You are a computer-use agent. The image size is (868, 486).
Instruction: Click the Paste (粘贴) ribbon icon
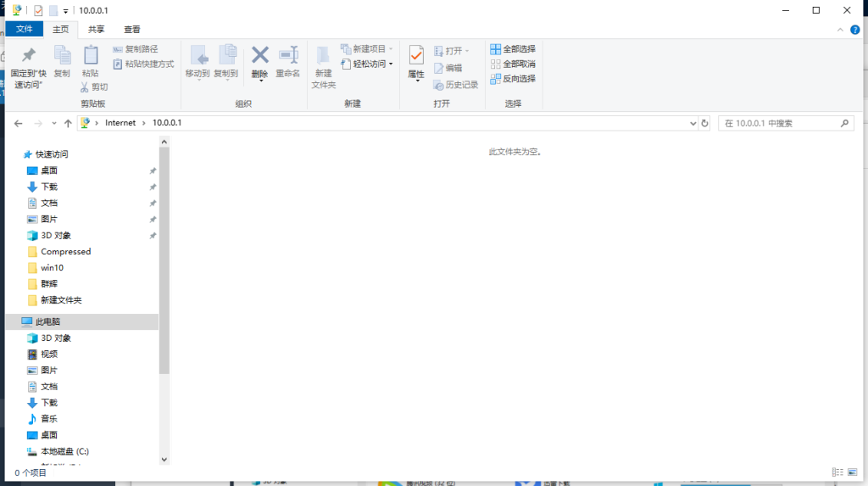tap(90, 55)
